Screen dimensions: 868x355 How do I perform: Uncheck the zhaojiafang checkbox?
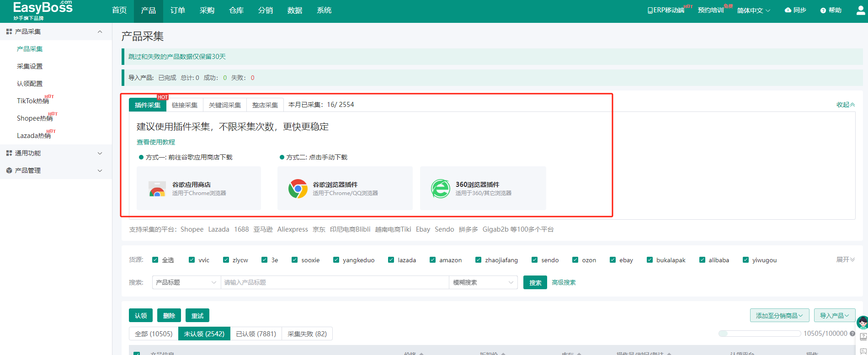tap(479, 260)
